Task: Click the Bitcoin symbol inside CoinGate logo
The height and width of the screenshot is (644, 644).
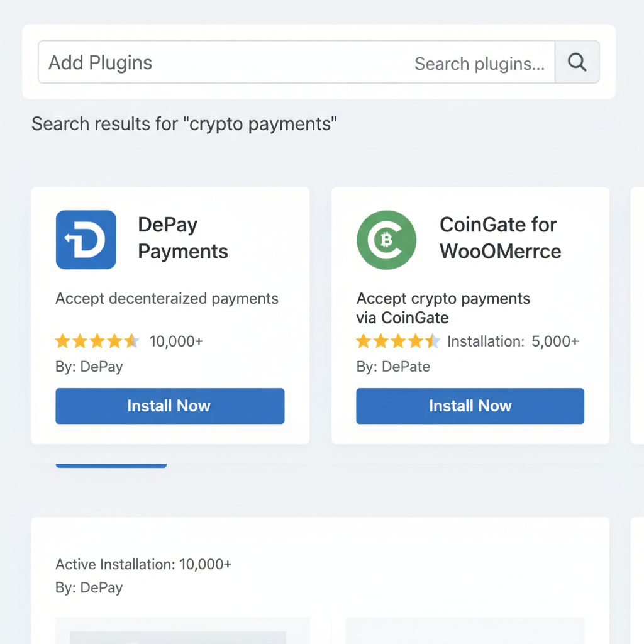Action: tap(386, 241)
